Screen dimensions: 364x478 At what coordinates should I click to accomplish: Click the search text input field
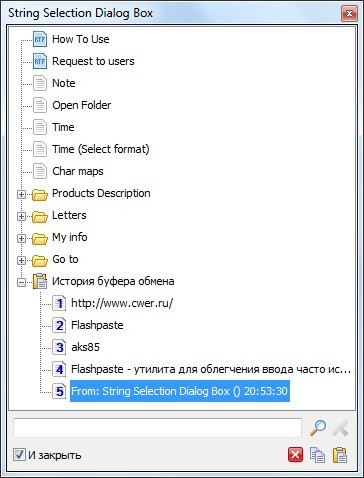tap(157, 428)
